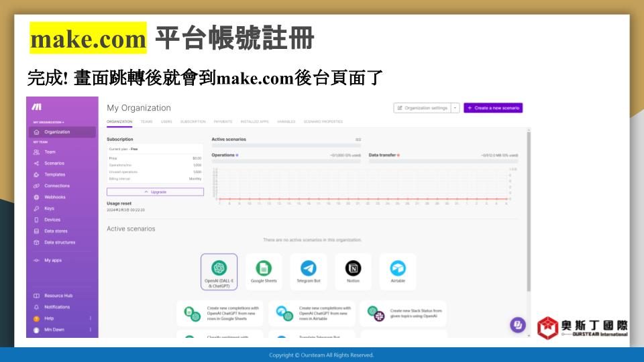Click the Data transfer chart legend dot

pyautogui.click(x=398, y=155)
